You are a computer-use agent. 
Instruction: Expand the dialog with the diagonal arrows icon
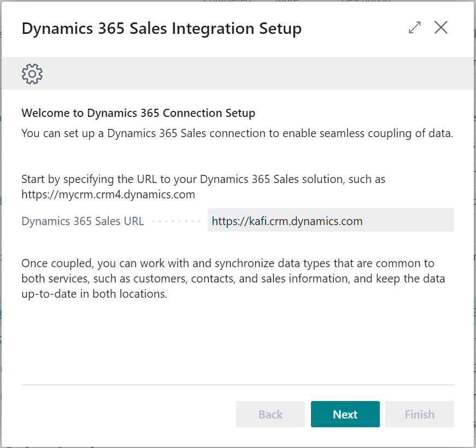click(x=415, y=28)
